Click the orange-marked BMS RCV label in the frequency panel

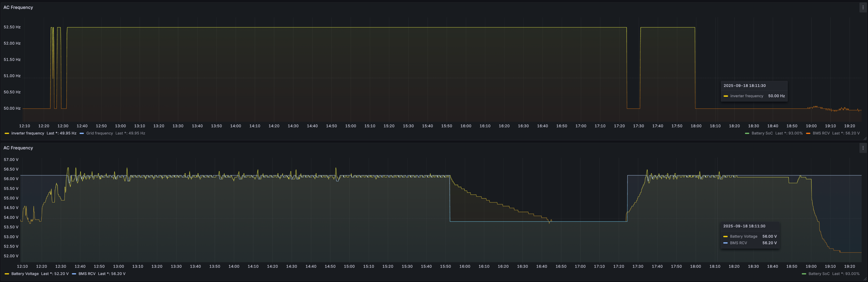tap(821, 133)
